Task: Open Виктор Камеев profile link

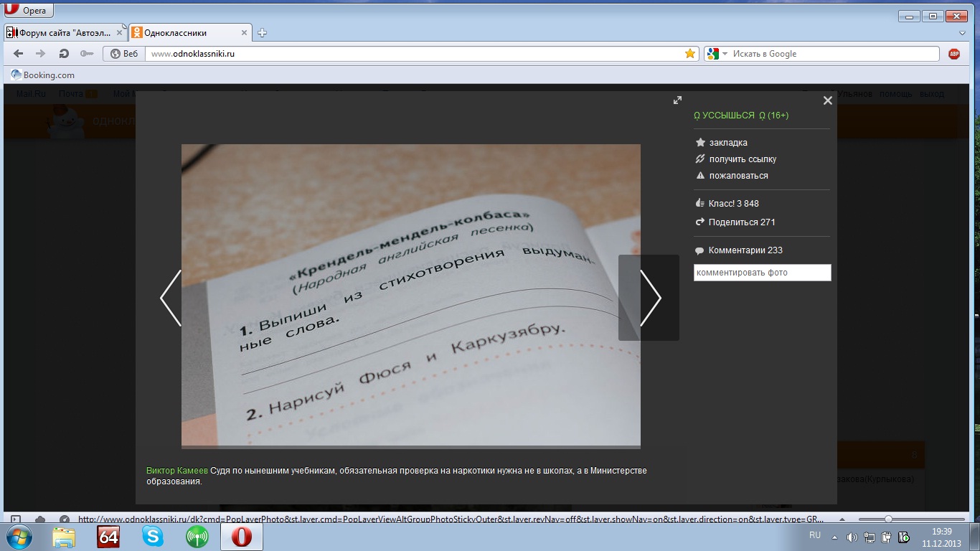Action: coord(177,471)
